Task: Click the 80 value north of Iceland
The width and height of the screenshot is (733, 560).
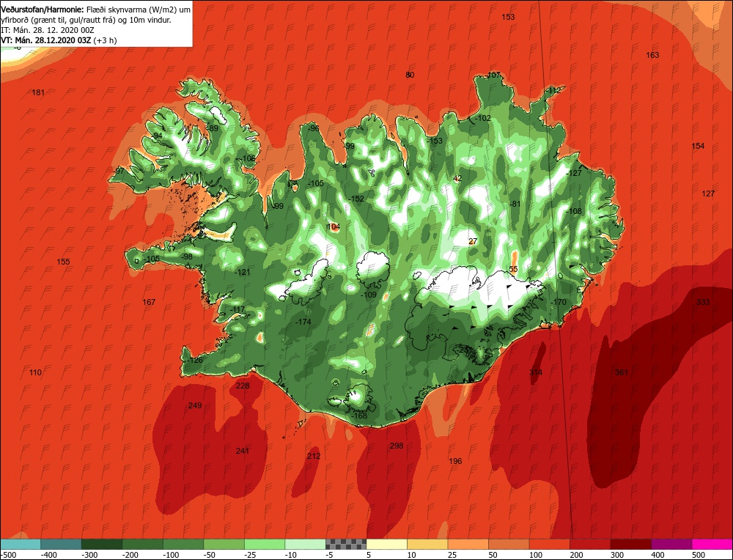Action: tap(410, 75)
